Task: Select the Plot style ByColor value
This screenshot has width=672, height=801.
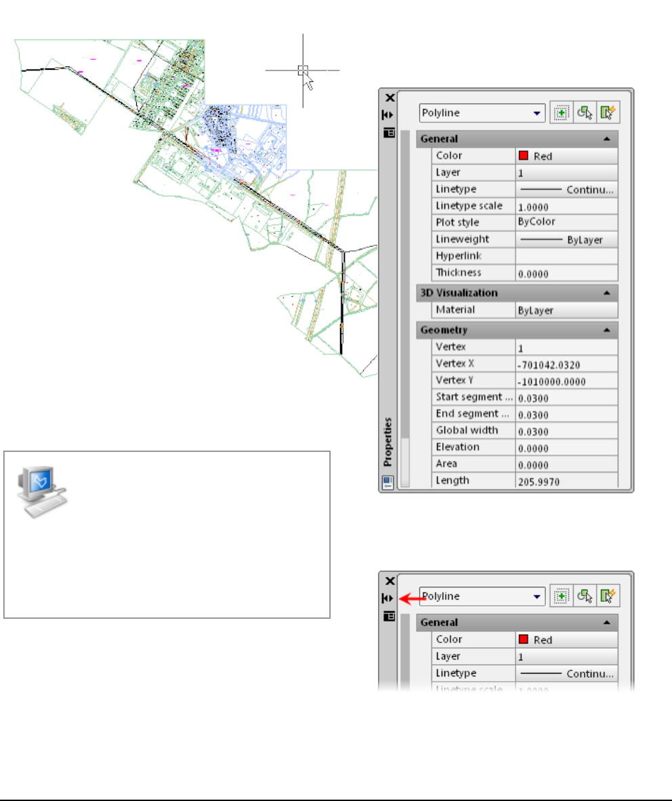Action: tap(566, 223)
